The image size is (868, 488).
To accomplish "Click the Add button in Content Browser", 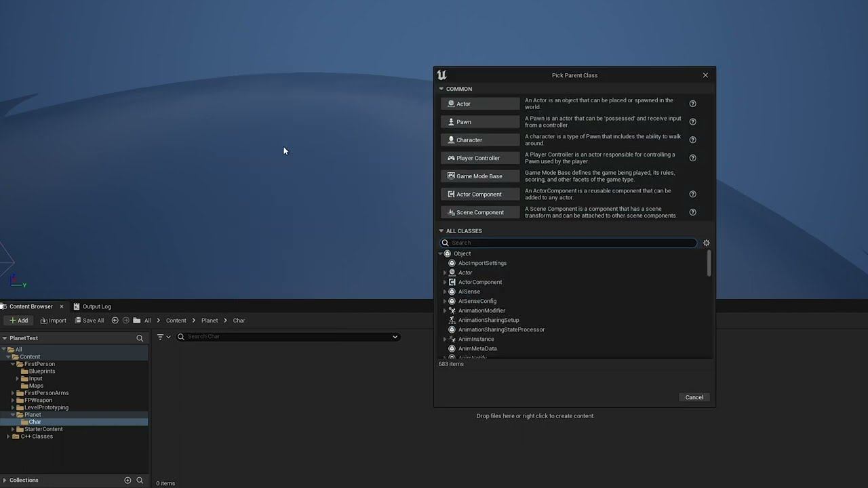I will [x=19, y=321].
